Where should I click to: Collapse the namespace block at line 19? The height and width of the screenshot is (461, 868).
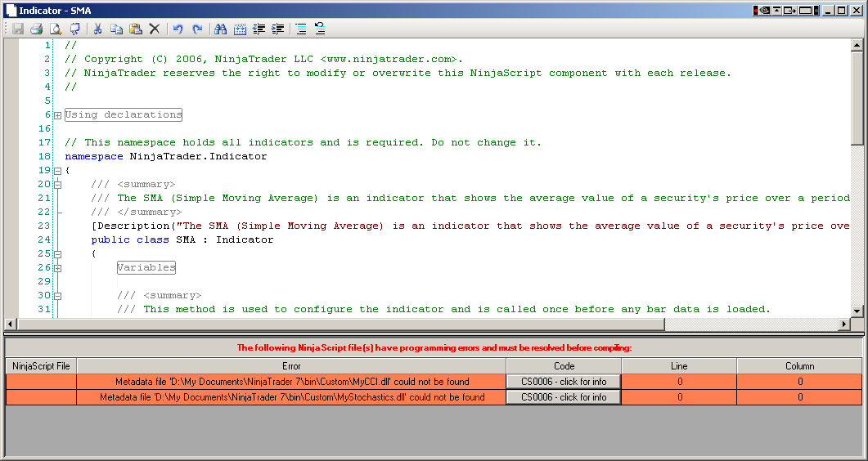(57, 171)
